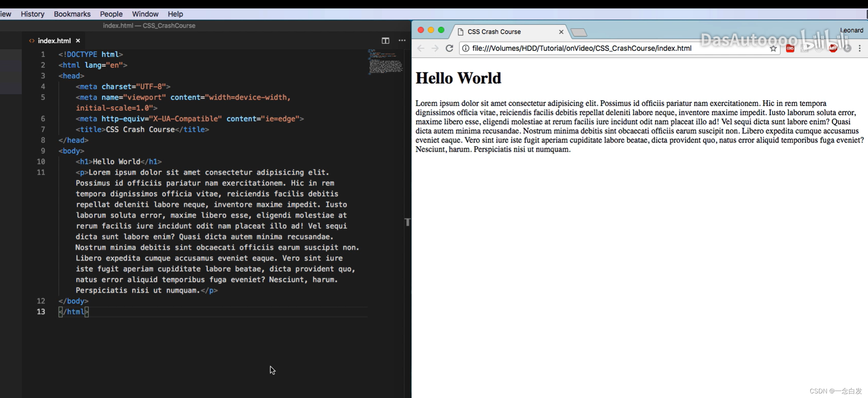Open the Chrome three-dot menu
This screenshot has width=868, height=398.
click(x=860, y=48)
